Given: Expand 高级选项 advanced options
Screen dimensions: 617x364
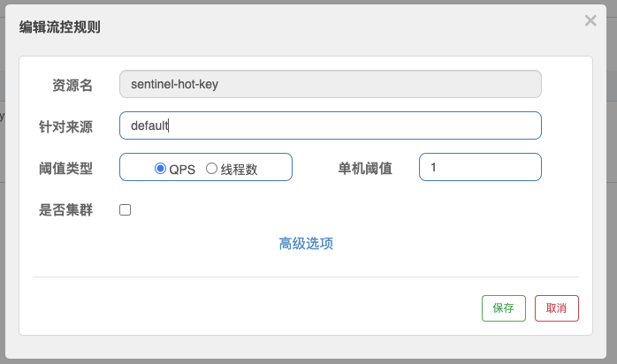Looking at the screenshot, I should pyautogui.click(x=306, y=243).
